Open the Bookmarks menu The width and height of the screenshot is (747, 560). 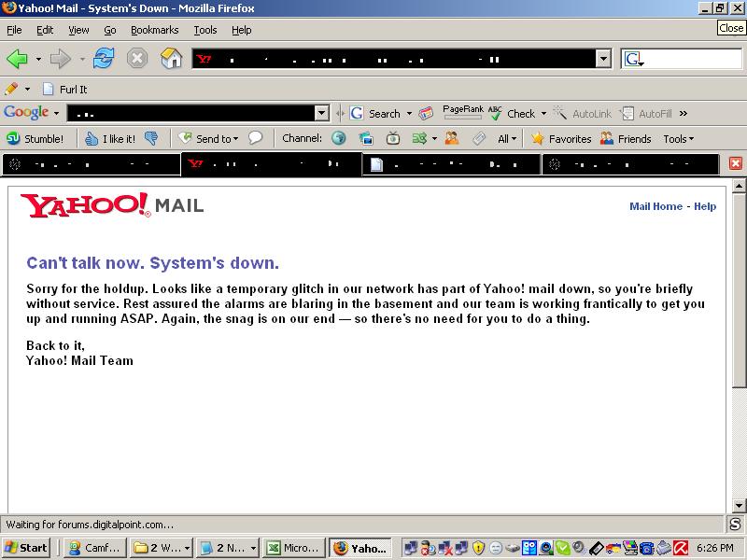[155, 30]
